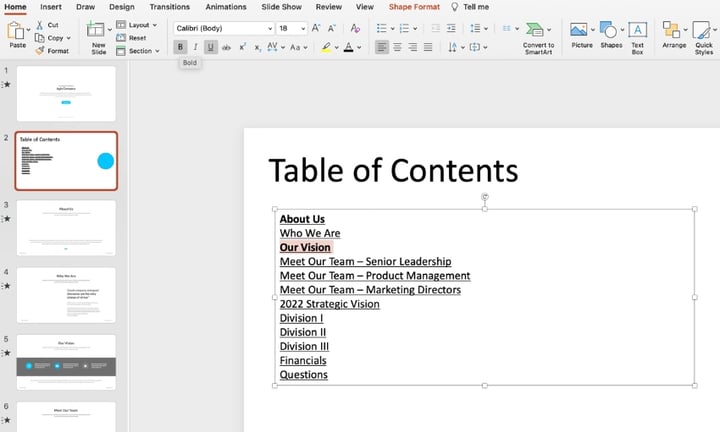Click the Paste clipboard icon
This screenshot has width=720, height=432.
point(17,29)
